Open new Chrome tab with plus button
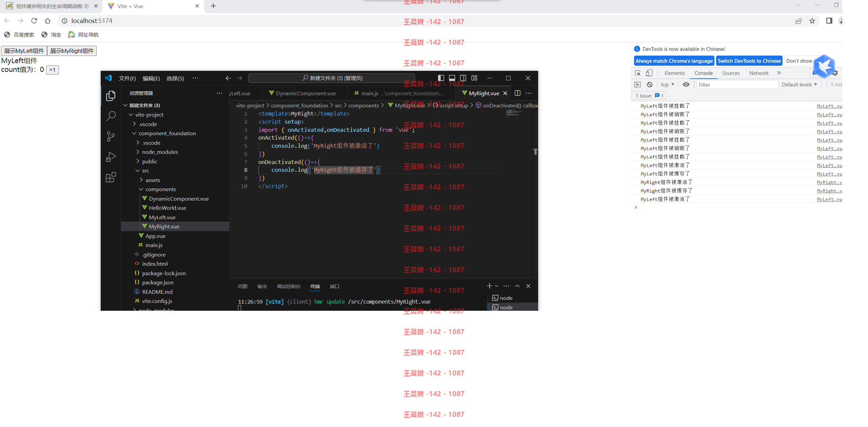 point(213,6)
